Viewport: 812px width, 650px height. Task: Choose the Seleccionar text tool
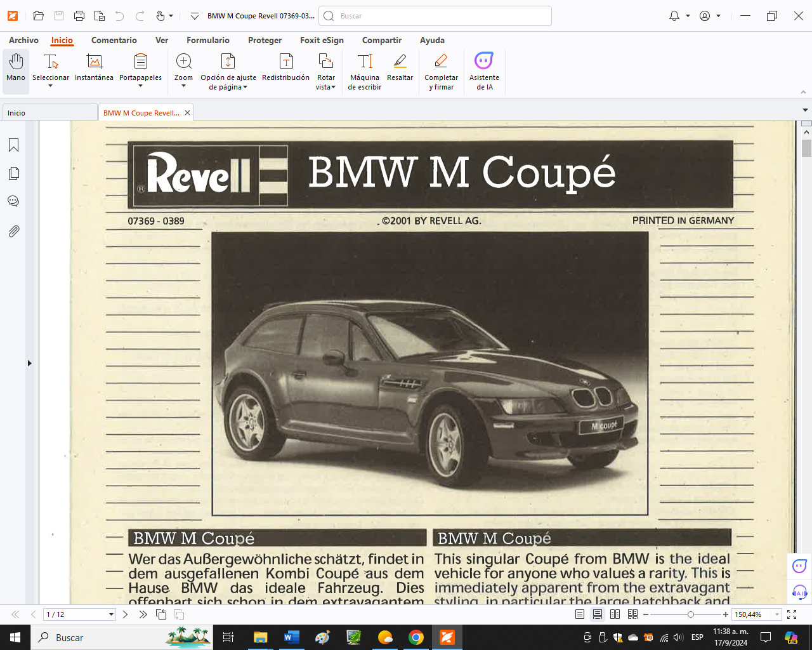click(51, 65)
